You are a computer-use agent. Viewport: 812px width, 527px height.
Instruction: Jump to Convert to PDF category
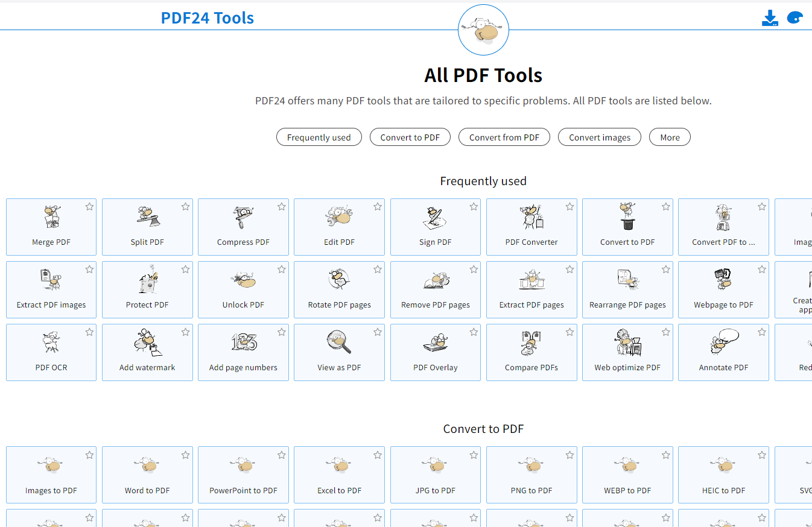coord(410,137)
